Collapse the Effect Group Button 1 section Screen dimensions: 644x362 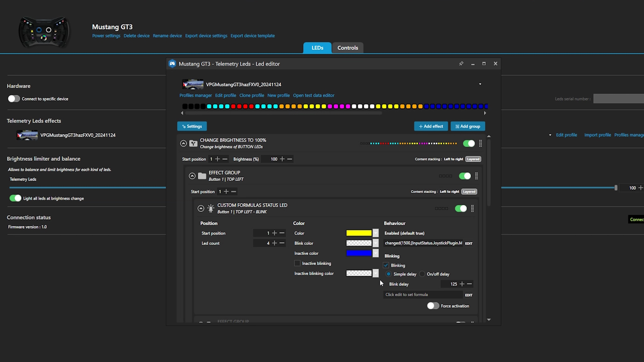point(192,176)
